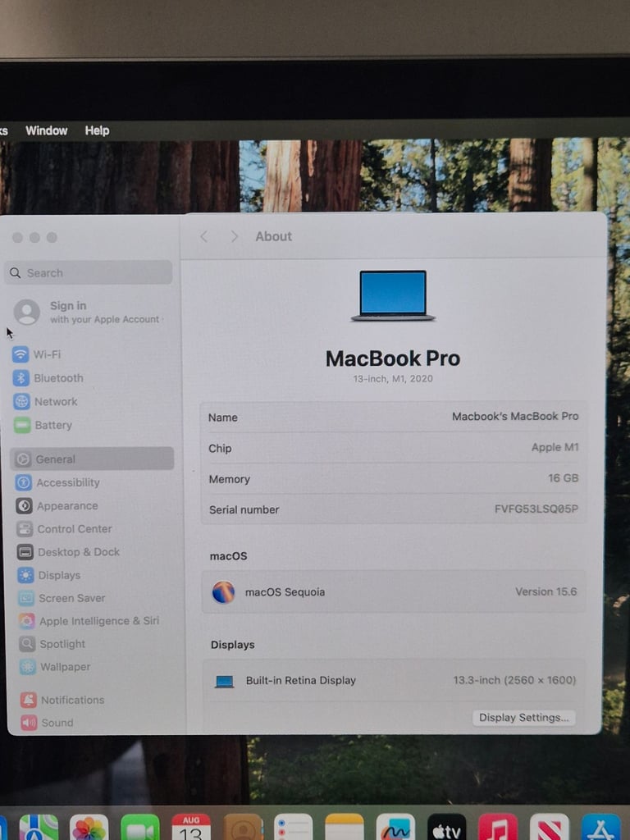Open Apple Intelligence & Siri icon
Image resolution: width=630 pixels, height=840 pixels.
point(27,621)
